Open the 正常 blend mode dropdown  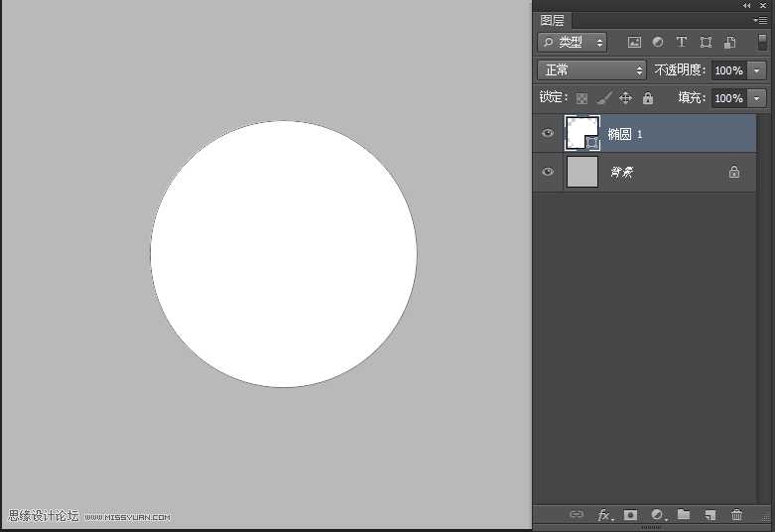click(x=591, y=70)
